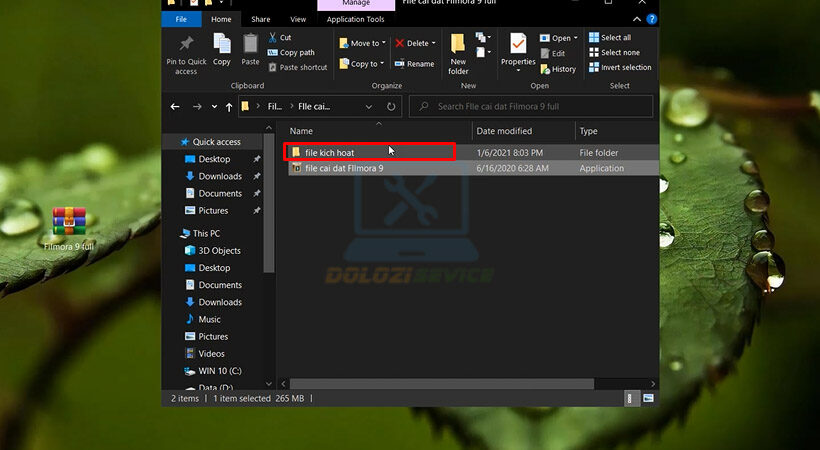Screen dimensions: 820x450
Task: Click the horizontal scrollbar in file list
Action: [440, 384]
